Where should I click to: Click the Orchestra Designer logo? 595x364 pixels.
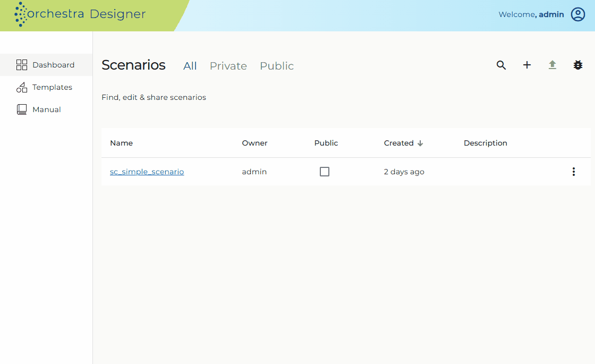point(80,14)
